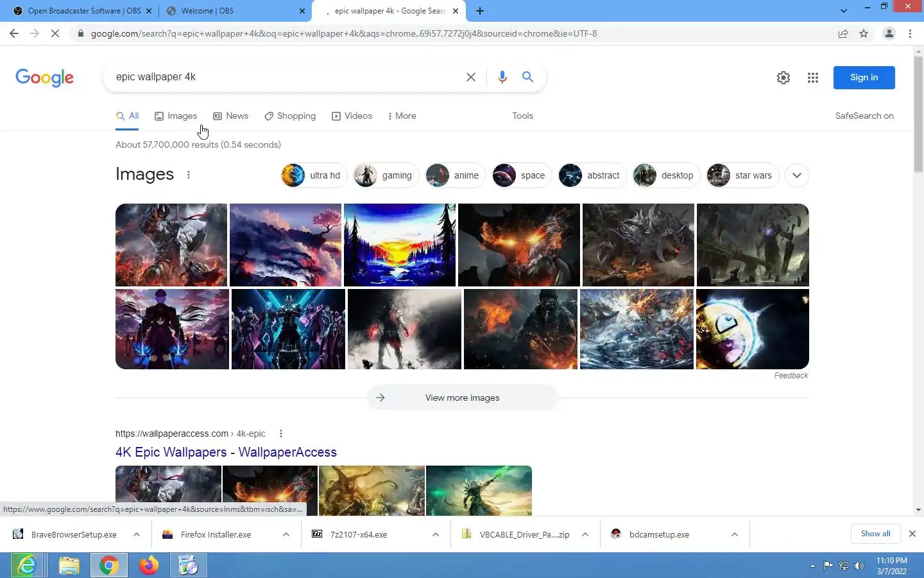This screenshot has width=924, height=578.
Task: Click the Feedback link under images
Action: (x=791, y=376)
